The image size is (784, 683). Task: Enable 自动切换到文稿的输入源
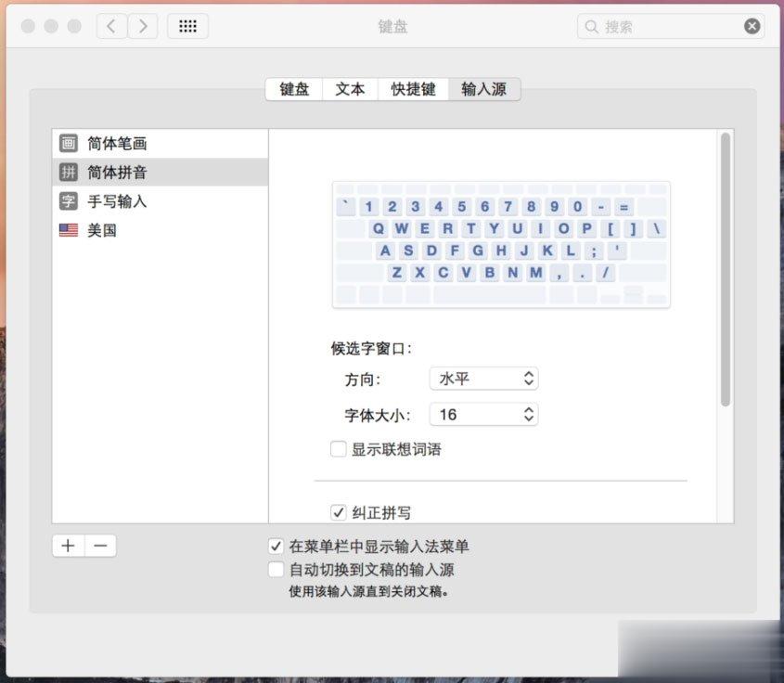point(276,570)
